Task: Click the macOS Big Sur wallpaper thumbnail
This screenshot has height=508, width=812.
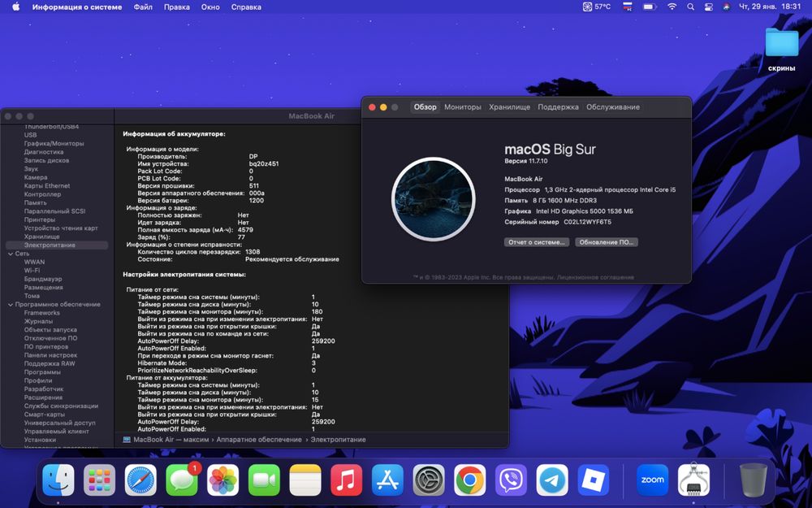Action: click(x=433, y=199)
